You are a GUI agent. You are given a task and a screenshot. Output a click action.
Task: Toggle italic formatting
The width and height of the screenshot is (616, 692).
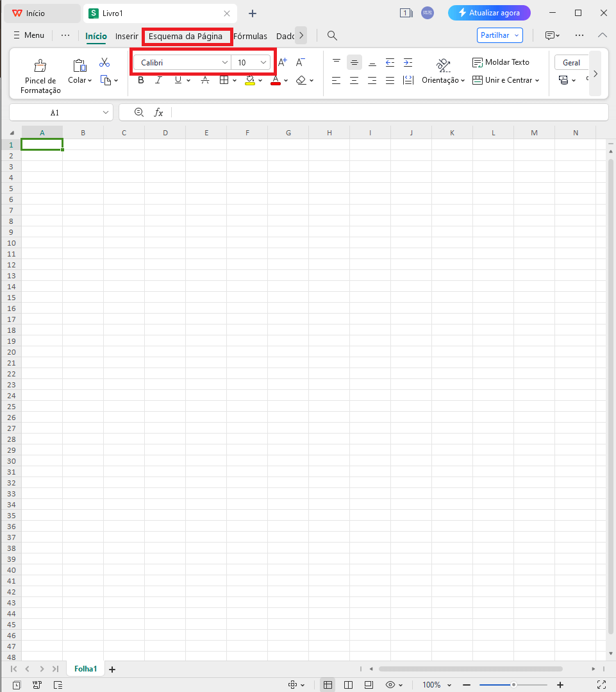tap(159, 80)
